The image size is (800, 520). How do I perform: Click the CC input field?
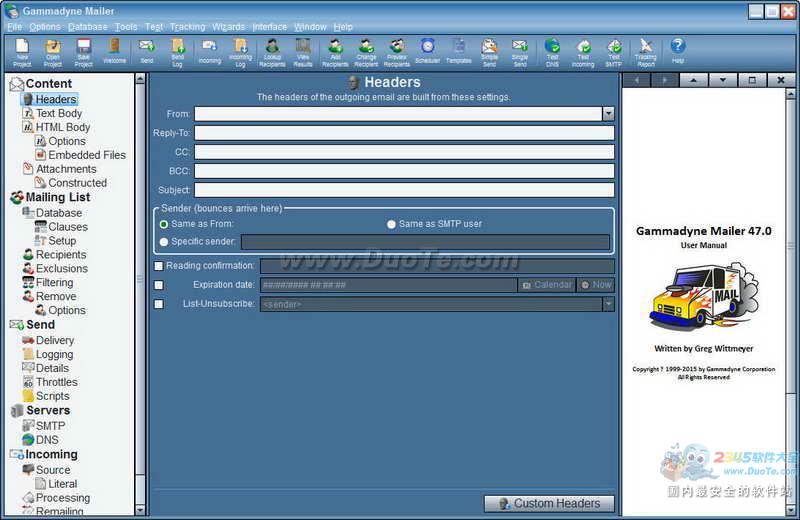pos(404,152)
